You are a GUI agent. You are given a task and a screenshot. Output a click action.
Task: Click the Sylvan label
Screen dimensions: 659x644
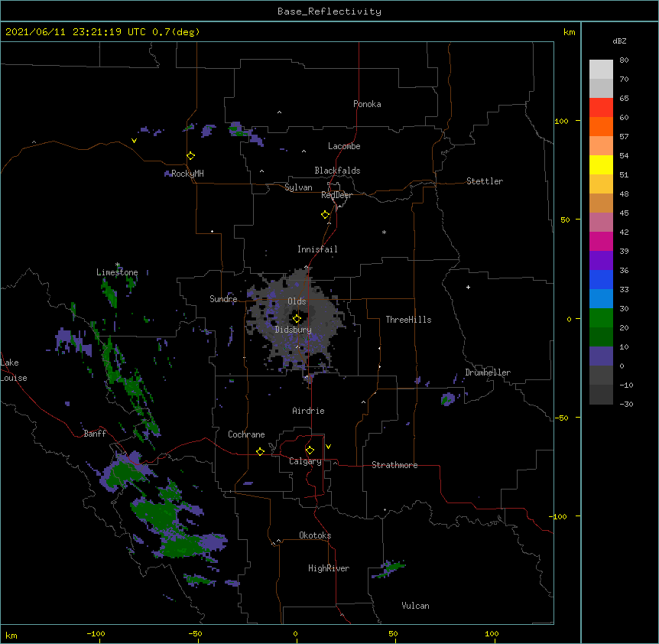click(298, 187)
